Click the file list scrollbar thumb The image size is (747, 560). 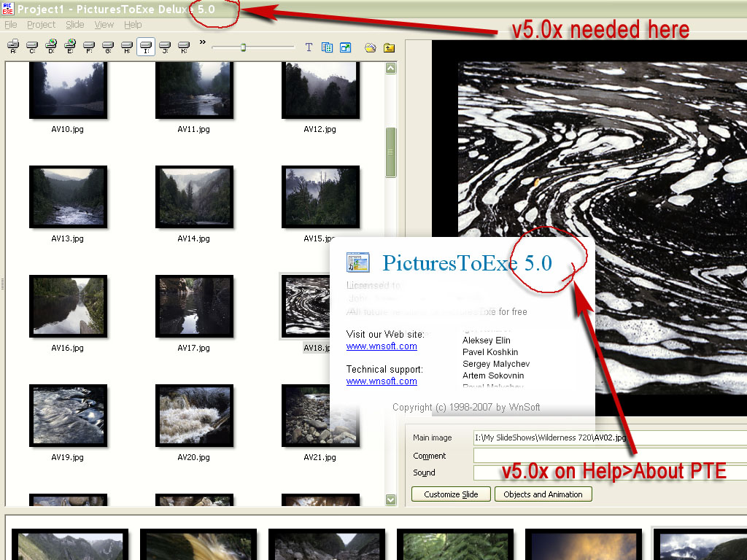(391, 152)
